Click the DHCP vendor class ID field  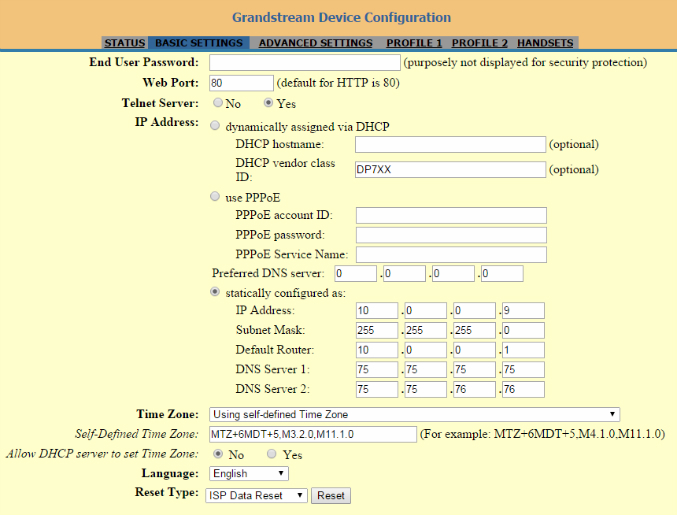[450, 169]
